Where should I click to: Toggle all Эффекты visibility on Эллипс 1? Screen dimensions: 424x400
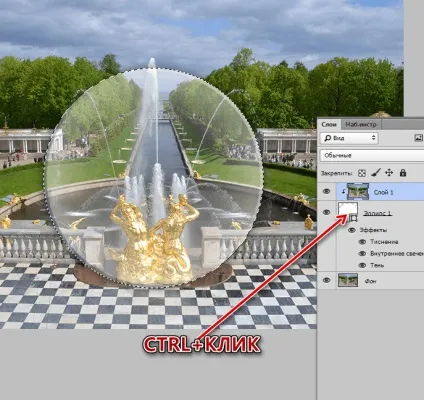(352, 230)
